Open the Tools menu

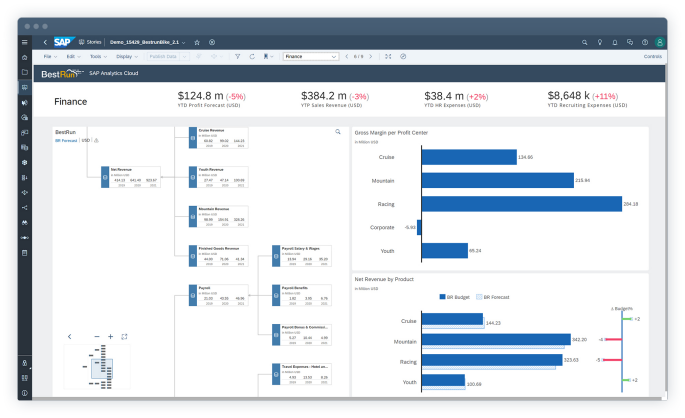(98, 57)
